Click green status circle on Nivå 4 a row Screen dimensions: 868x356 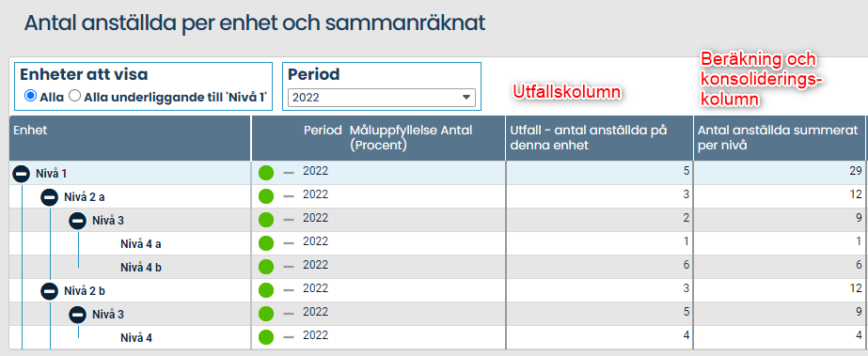[x=266, y=242]
